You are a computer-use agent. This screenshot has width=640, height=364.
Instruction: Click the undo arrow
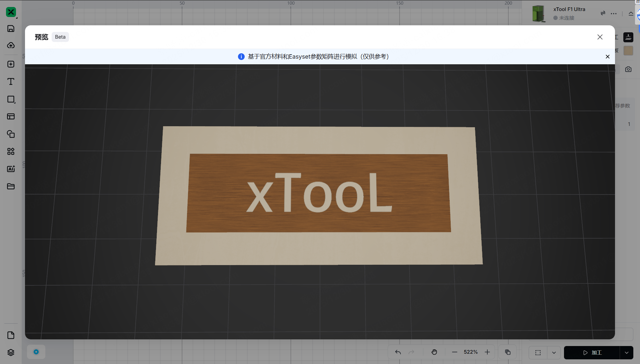tap(398, 352)
